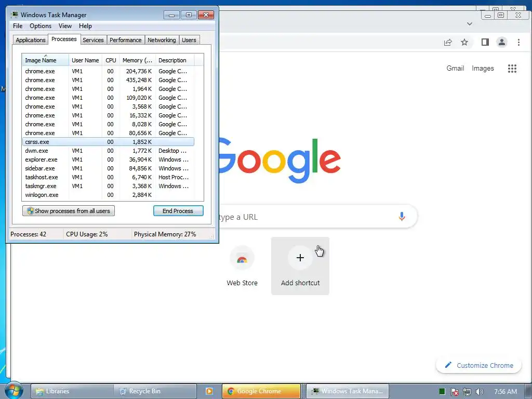Open the File menu in Task Manager
Image resolution: width=532 pixels, height=399 pixels.
18,26
